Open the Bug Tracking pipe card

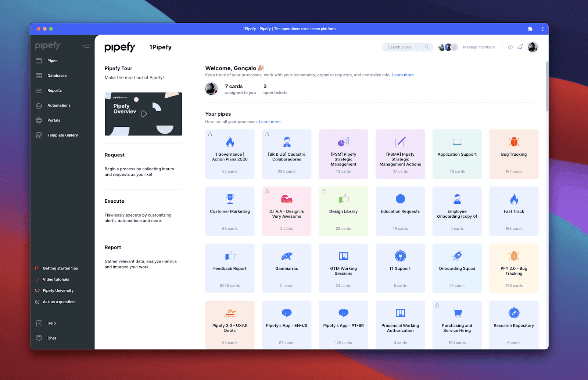pos(513,154)
